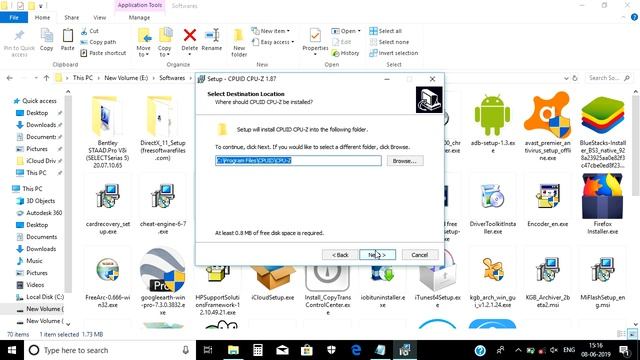Select Local Disk (C:) in sidebar
This screenshot has height=360, width=640.
tap(45, 297)
